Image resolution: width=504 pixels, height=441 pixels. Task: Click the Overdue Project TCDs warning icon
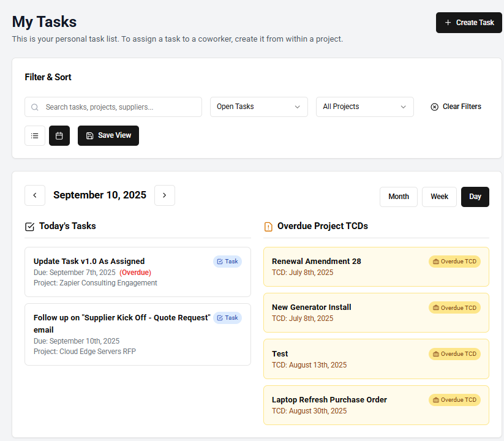[x=268, y=227]
